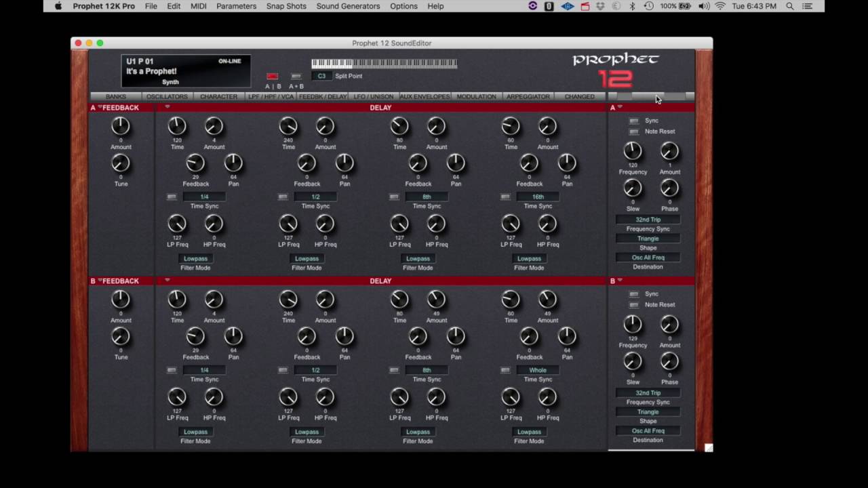
Task: Expand the LFO B panel header triangle
Action: 620,281
